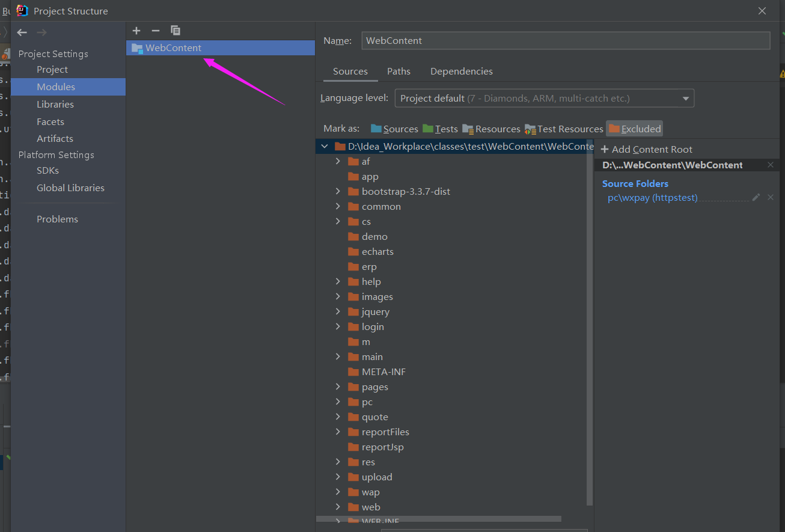Viewport: 785px width, 532px height.
Task: Unmark pc\wxpay source folder with X
Action: [771, 197]
